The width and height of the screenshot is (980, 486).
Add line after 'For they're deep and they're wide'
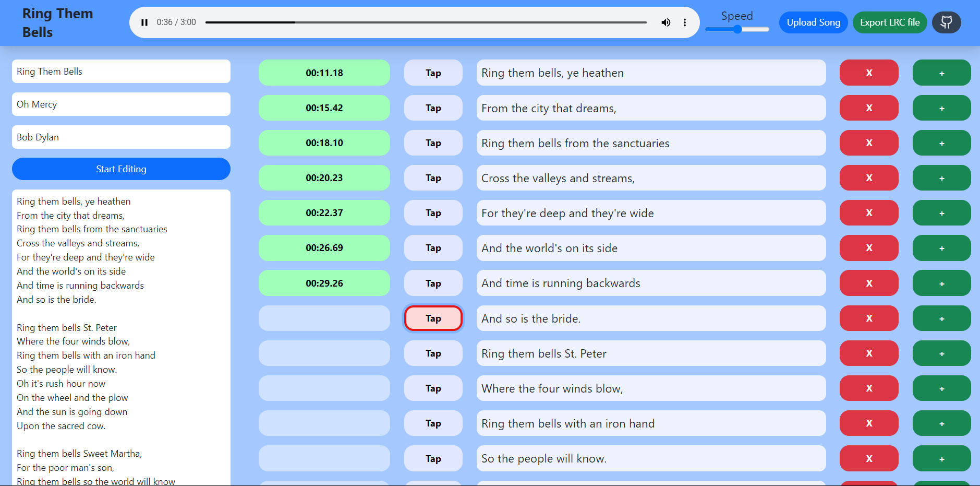click(942, 212)
